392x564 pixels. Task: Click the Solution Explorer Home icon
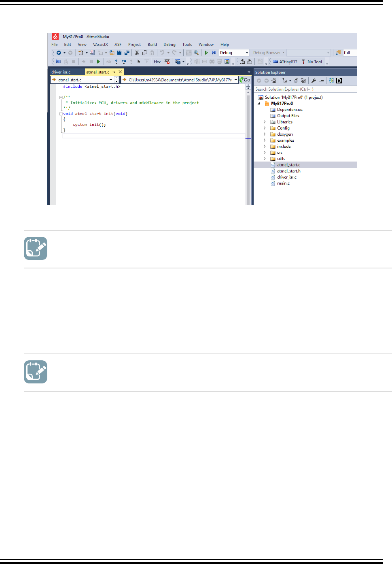(274, 81)
